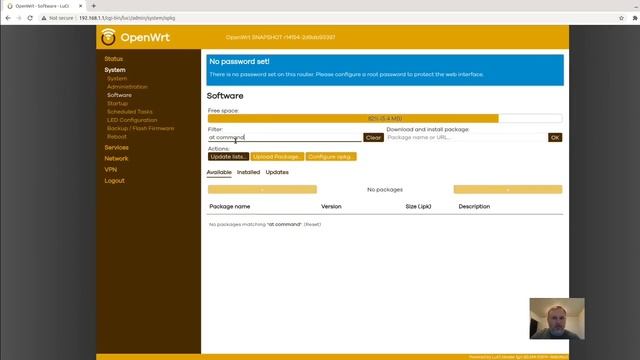Viewport: 640px width, 360px height.
Task: Open Scheduled Tasks
Action: 129,111
